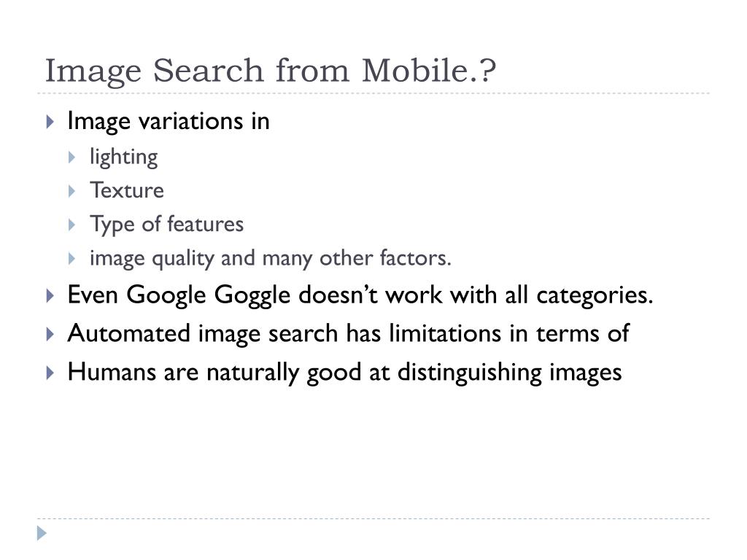Click the dotted footer line above the triangle
The image size is (747, 560).
coord(373,518)
